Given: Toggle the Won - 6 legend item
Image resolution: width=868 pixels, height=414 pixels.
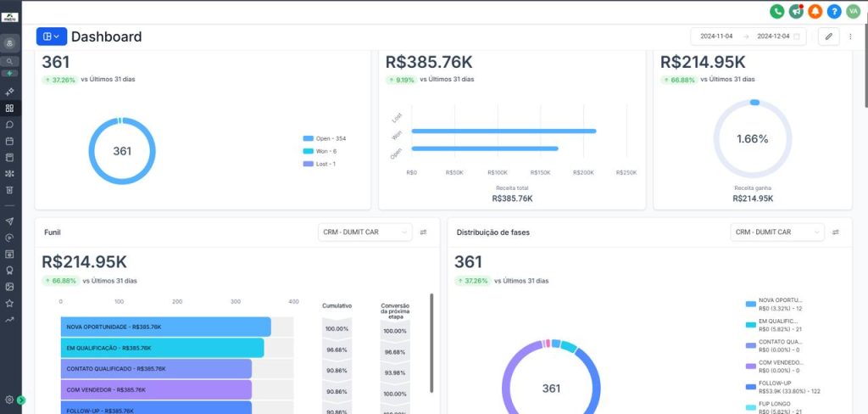Looking at the screenshot, I should point(320,151).
